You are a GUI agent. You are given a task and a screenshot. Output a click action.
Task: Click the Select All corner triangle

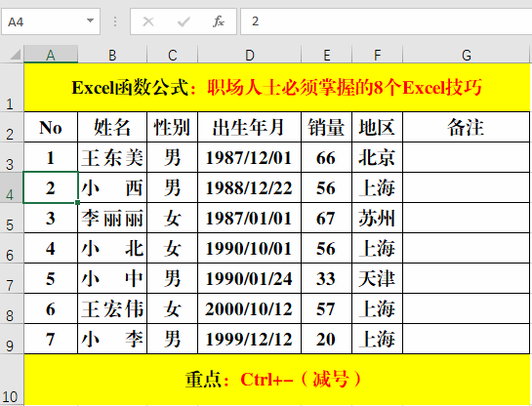pyautogui.click(x=16, y=55)
